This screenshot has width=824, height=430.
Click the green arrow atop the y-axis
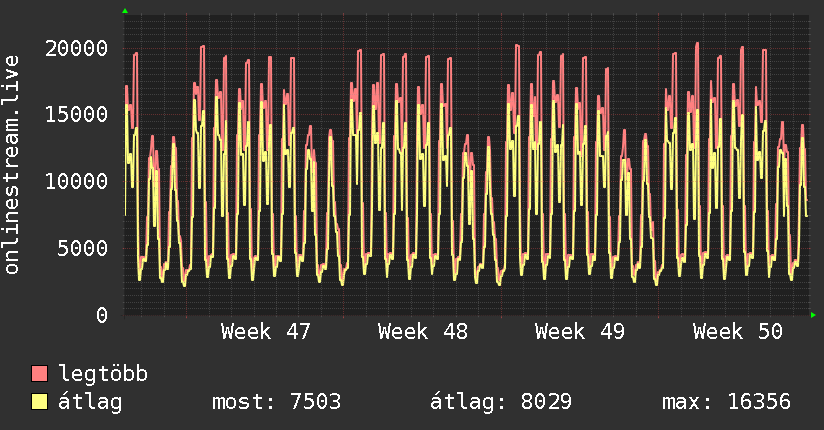pos(125,11)
